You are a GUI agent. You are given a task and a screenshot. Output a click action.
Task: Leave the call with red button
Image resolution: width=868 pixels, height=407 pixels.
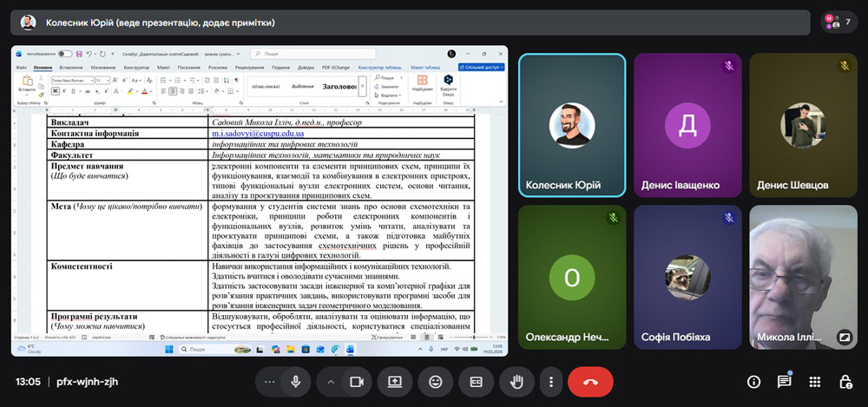(590, 381)
